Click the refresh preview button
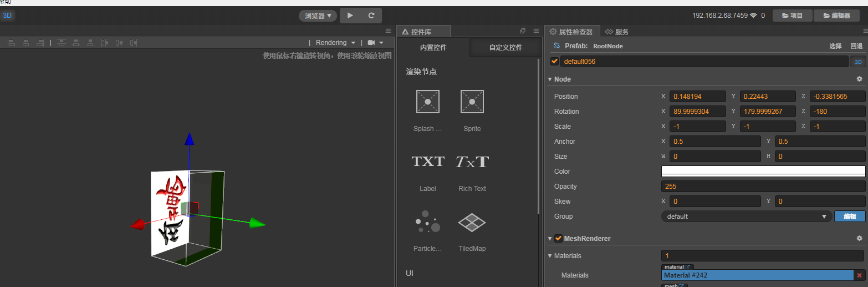This screenshot has width=868, height=287. 371,16
